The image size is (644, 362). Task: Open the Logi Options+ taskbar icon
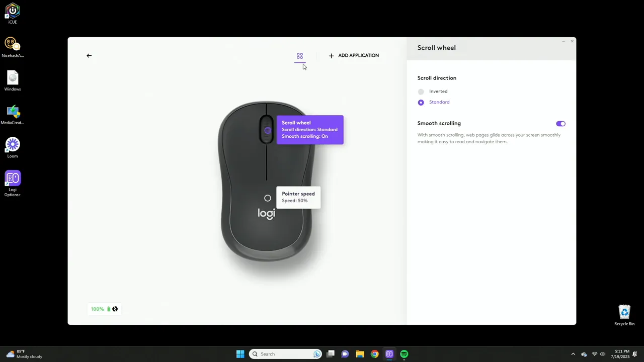pos(389,354)
